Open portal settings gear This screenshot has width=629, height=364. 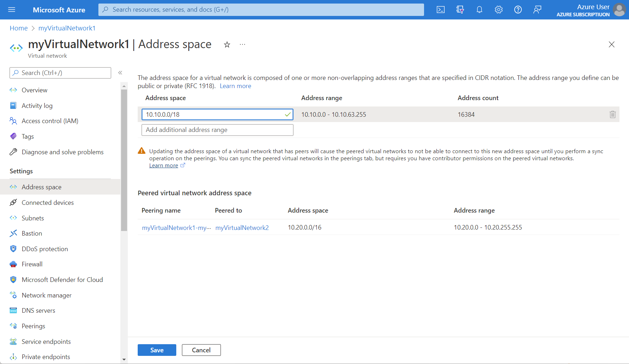[x=499, y=10]
